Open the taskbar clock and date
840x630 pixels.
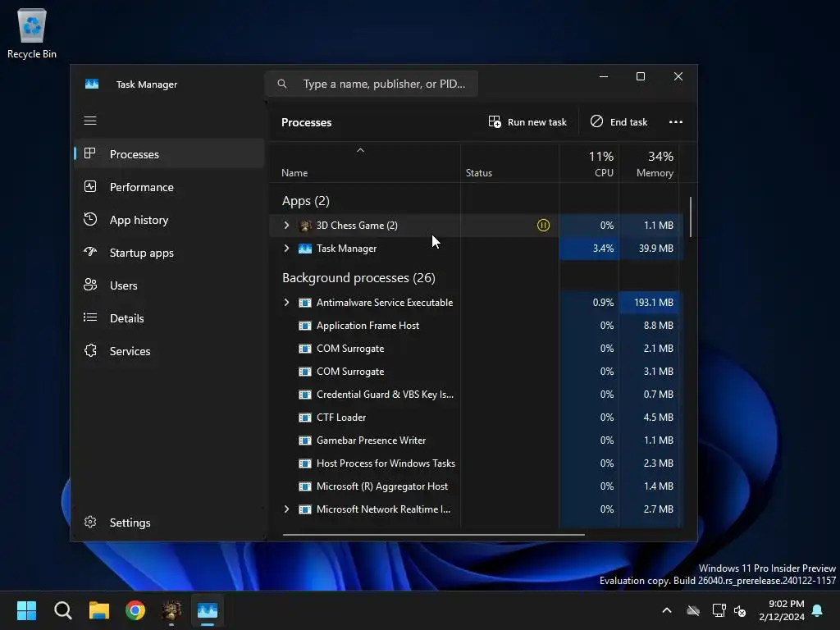tap(782, 610)
